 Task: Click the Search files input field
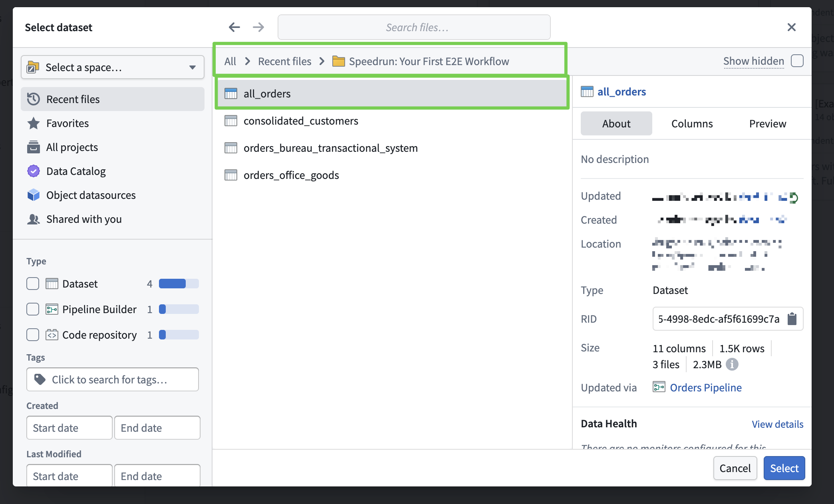(x=414, y=27)
